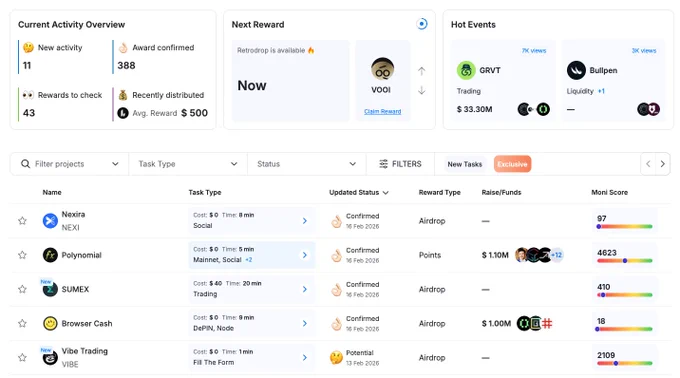
Task: Click the Reward Type column header
Action: pos(439,192)
